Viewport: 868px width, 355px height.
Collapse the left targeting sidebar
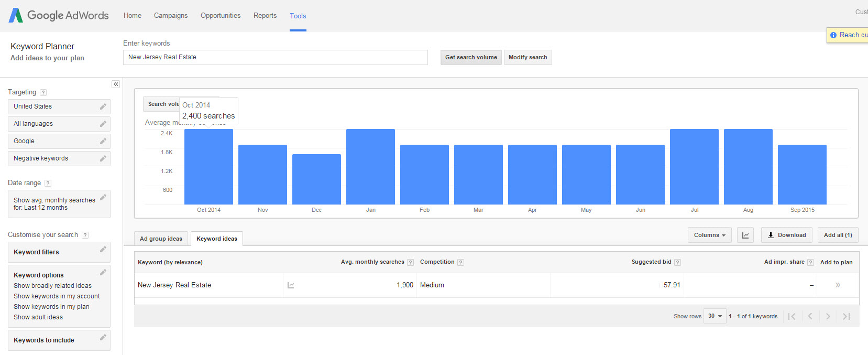click(x=116, y=84)
